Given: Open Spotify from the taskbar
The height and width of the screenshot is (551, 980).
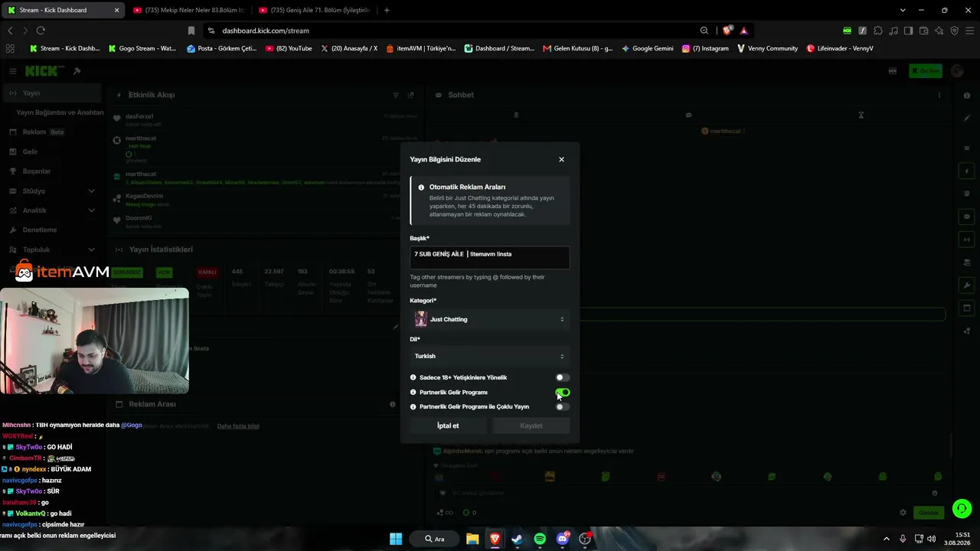Looking at the screenshot, I should click(540, 539).
